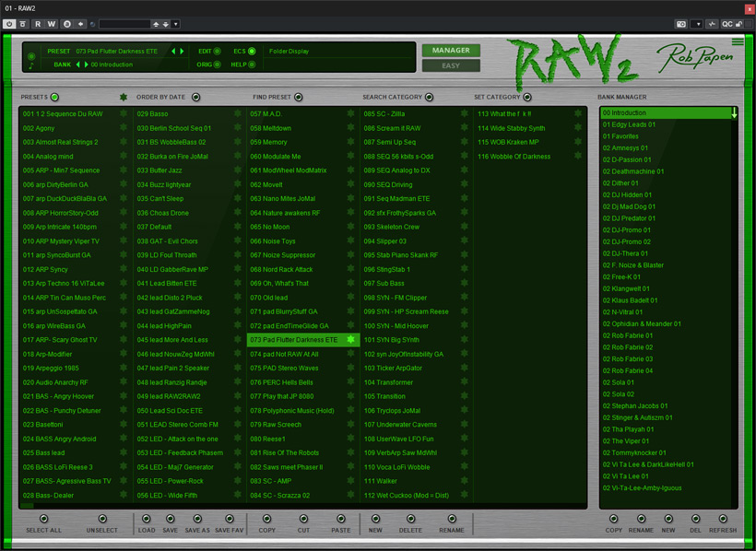The height and width of the screenshot is (551, 756).
Task: Click the favorites star filter beside Presets header
Action: [x=124, y=97]
